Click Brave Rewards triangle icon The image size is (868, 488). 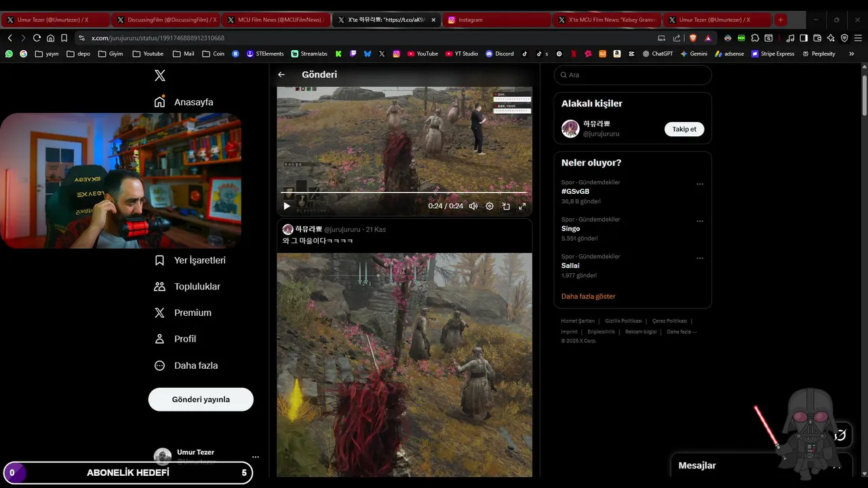pos(708,38)
